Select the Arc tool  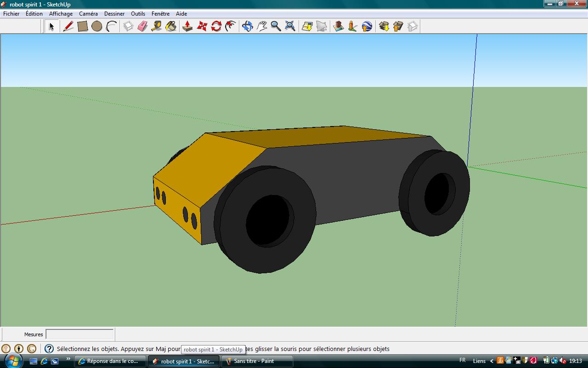point(111,26)
